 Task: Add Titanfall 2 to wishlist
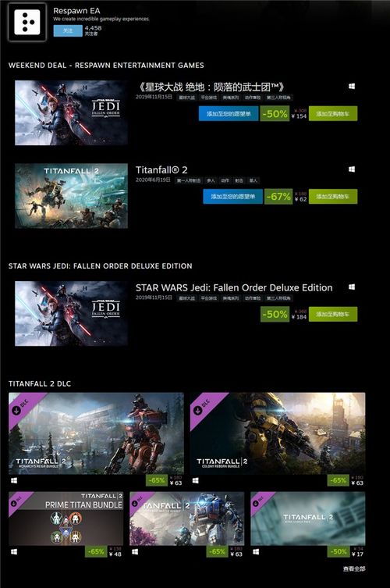tap(232, 197)
